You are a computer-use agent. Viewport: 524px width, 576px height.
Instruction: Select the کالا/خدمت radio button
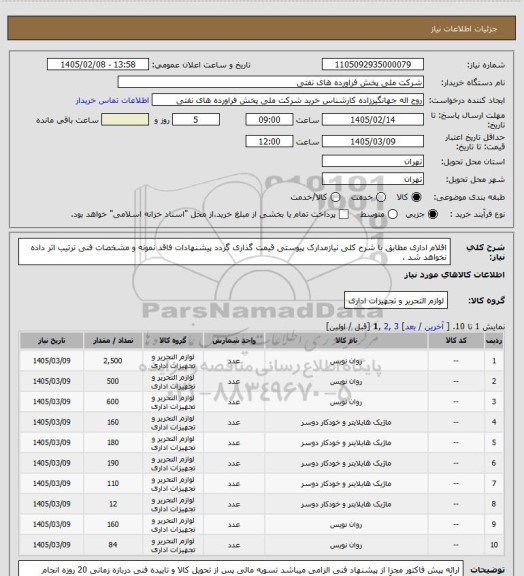click(335, 197)
